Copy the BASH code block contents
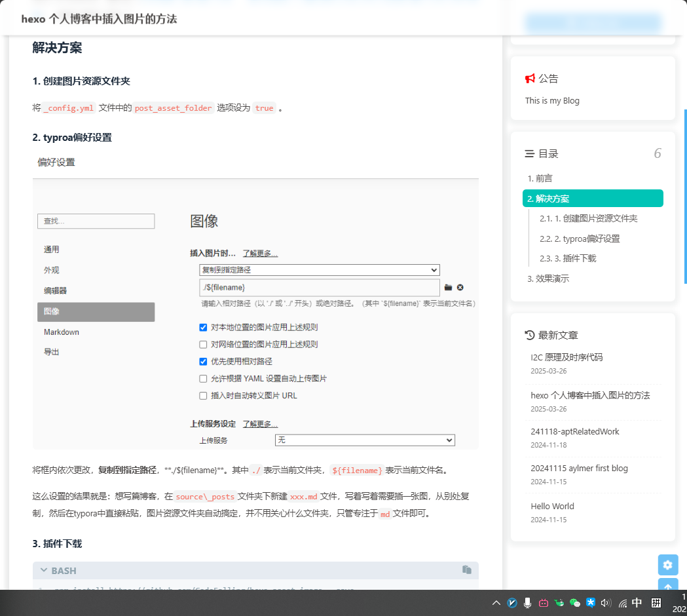687x616 pixels. pos(466,570)
